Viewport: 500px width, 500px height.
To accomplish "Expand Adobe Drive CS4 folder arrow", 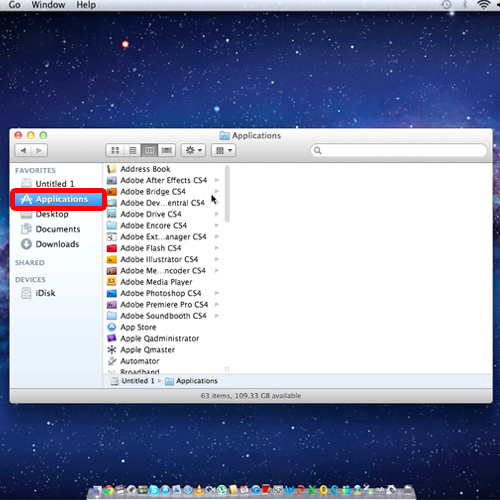I will click(217, 214).
